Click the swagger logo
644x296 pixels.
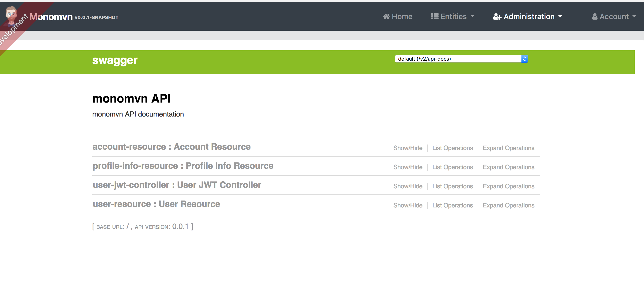point(114,60)
